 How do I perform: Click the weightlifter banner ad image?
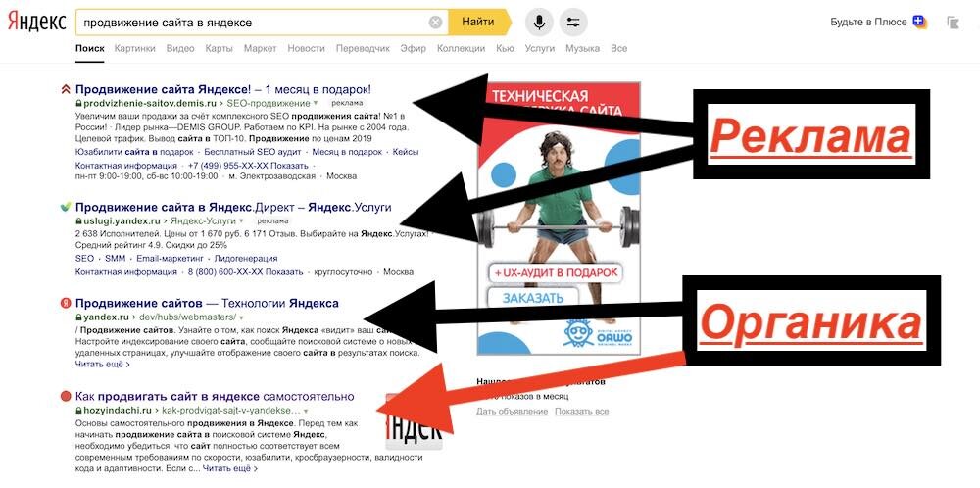[x=560, y=219]
